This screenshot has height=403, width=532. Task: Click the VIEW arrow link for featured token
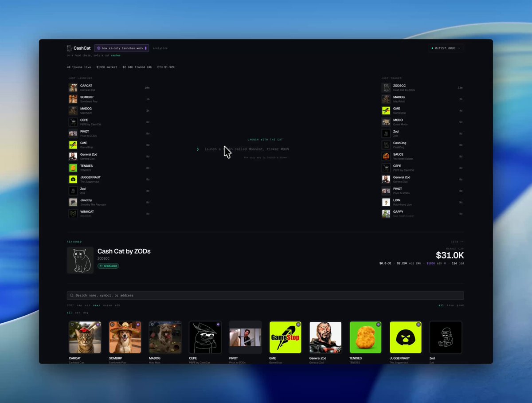click(458, 242)
